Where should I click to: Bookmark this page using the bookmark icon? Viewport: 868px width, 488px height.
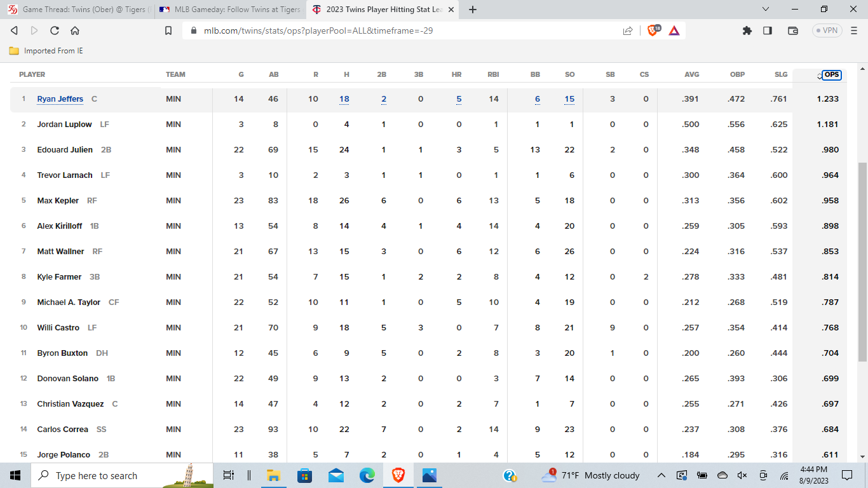[168, 30]
